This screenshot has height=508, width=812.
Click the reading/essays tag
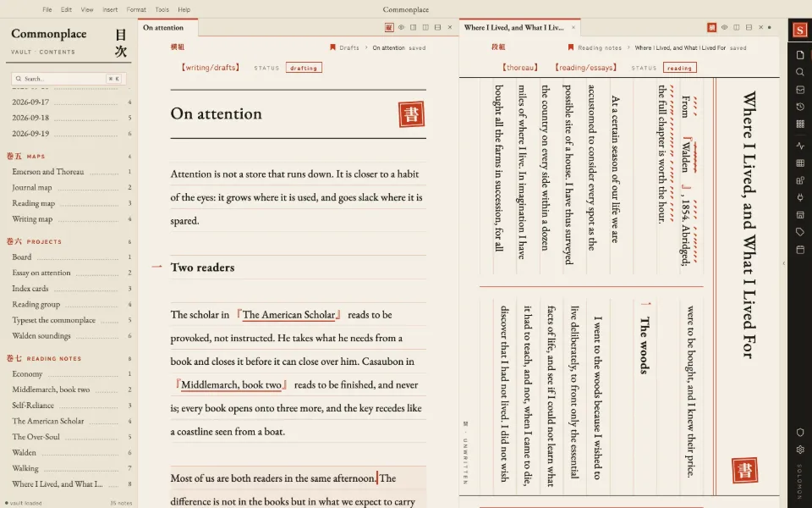[585, 68]
